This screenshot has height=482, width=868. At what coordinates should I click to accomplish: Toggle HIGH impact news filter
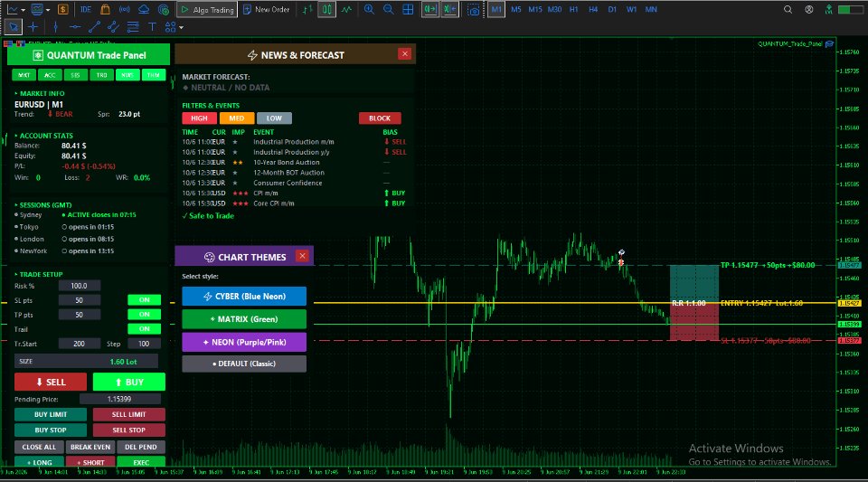pos(199,118)
